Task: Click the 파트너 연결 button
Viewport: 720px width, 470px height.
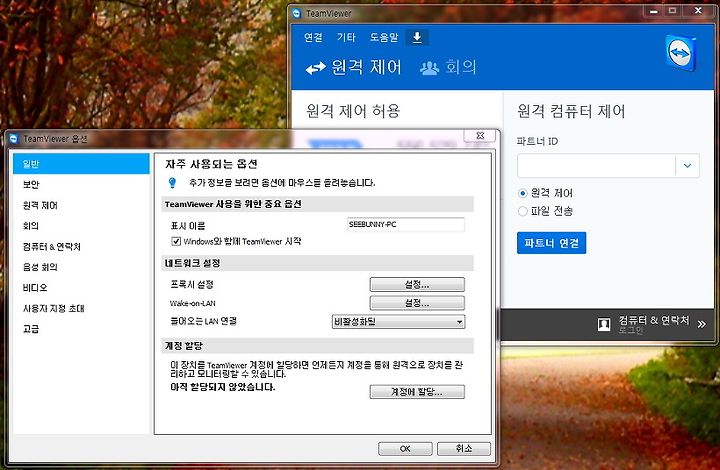Action: pos(551,243)
